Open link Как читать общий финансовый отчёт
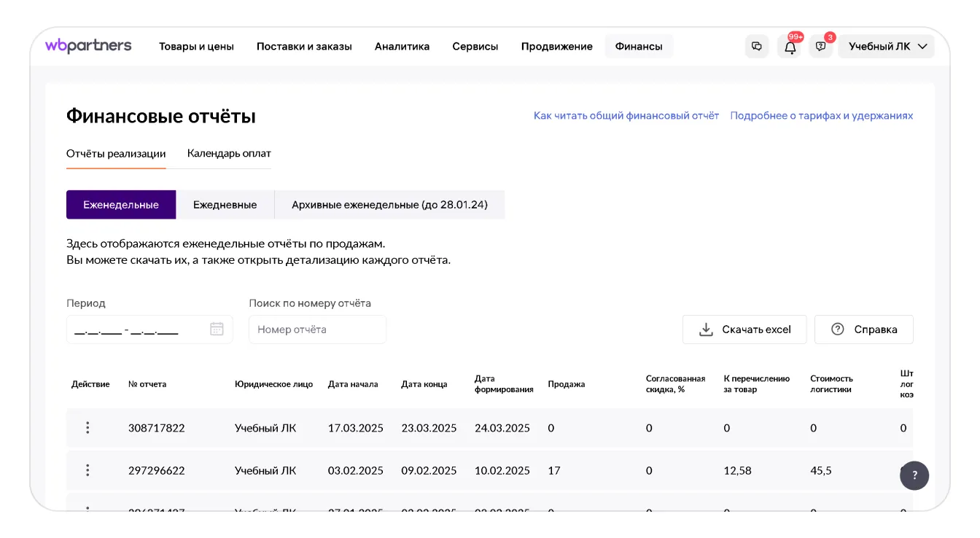This screenshot has height=538, width=980. click(626, 116)
